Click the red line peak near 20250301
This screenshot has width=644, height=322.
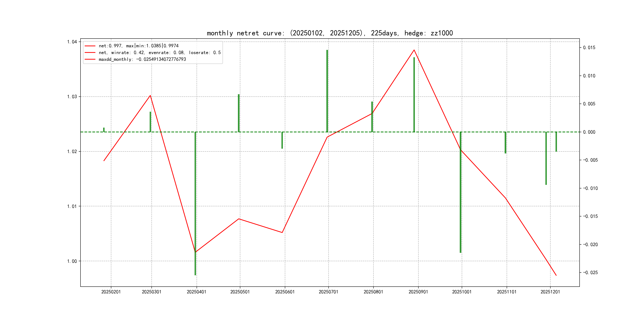[x=150, y=95]
